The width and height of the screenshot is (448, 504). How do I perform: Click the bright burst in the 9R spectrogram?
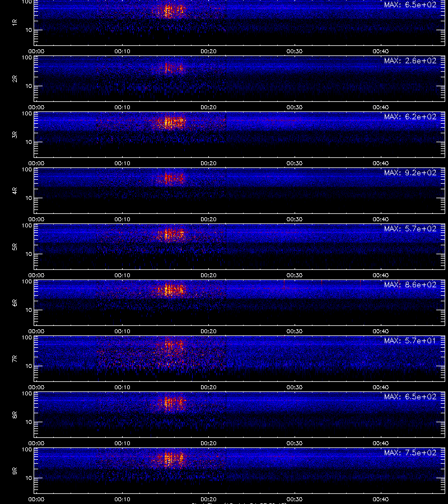[x=170, y=458]
